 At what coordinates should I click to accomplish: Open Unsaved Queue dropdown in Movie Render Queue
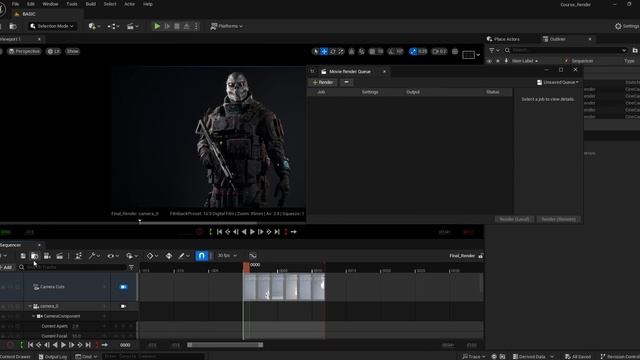point(558,82)
